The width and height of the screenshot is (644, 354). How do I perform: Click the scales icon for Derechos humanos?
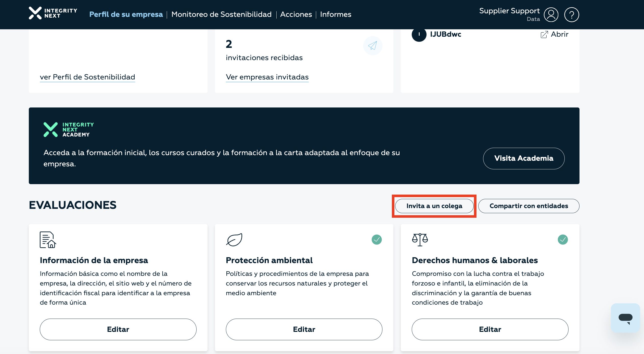pos(420,240)
